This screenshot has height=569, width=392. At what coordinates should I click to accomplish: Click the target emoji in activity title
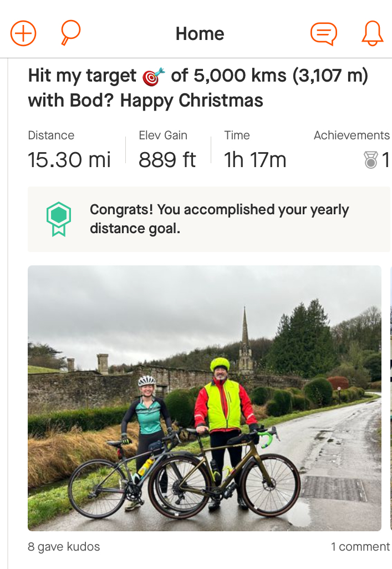pos(154,77)
